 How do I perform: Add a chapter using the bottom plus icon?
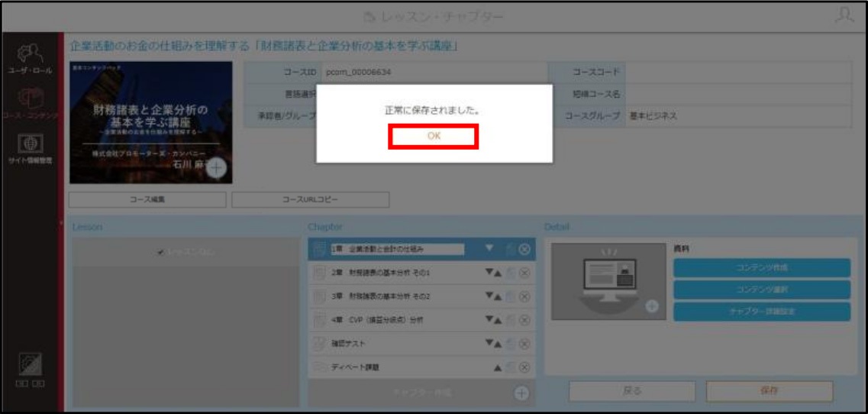coord(521,393)
